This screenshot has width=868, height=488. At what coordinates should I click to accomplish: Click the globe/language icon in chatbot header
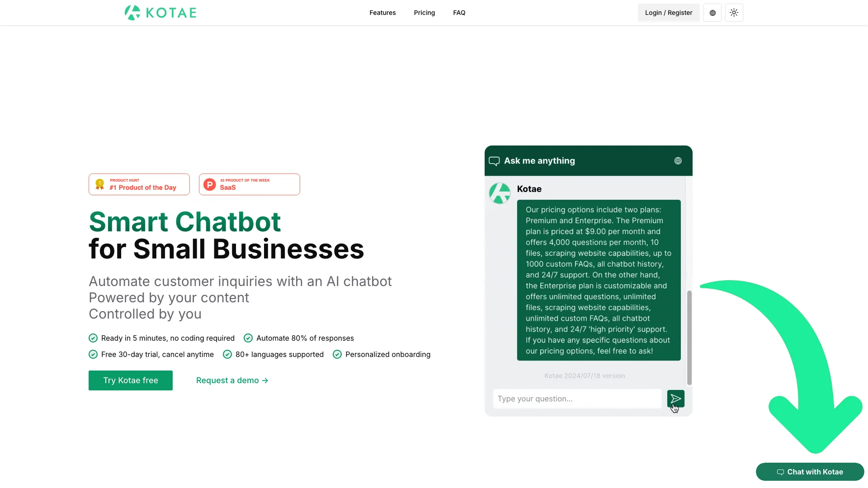pos(678,160)
